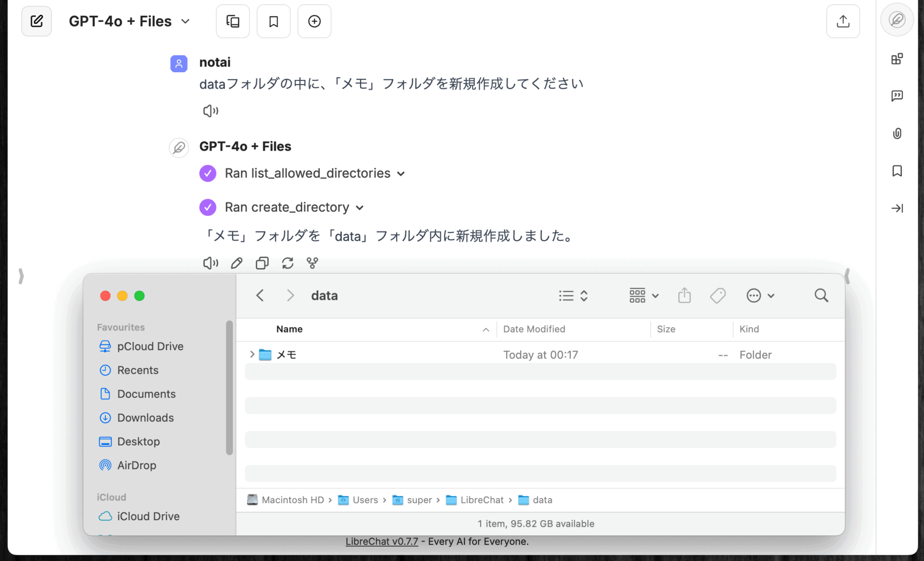
Task: Click the fork conversation icon below reply
Action: (x=312, y=263)
